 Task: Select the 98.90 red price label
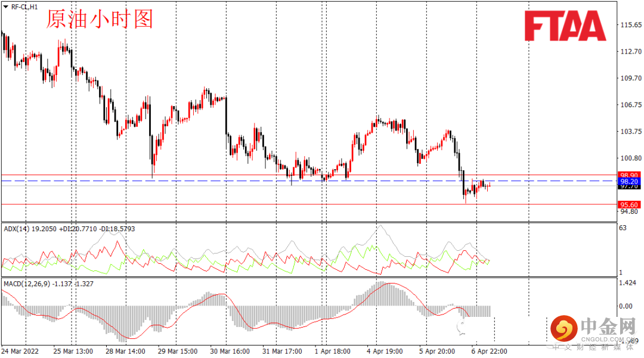(629, 175)
